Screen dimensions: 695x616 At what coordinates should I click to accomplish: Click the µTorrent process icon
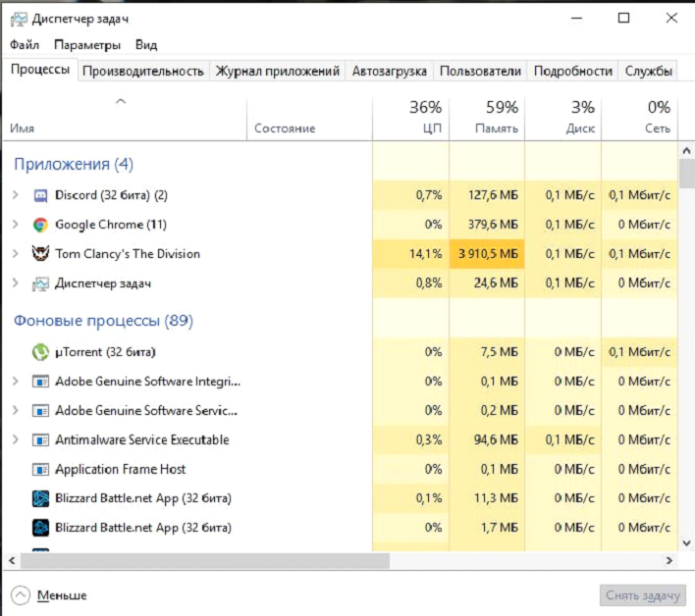click(x=41, y=351)
